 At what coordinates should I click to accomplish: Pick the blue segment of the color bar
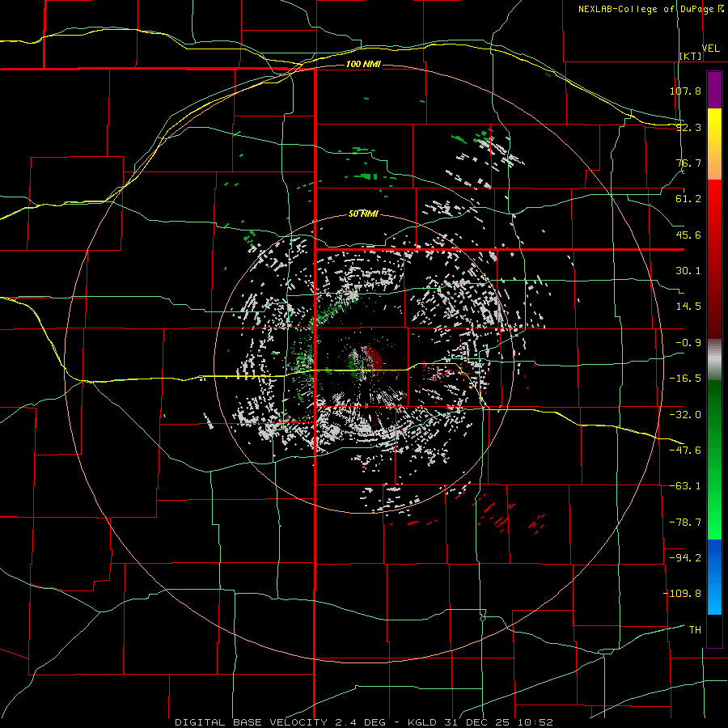(x=714, y=577)
